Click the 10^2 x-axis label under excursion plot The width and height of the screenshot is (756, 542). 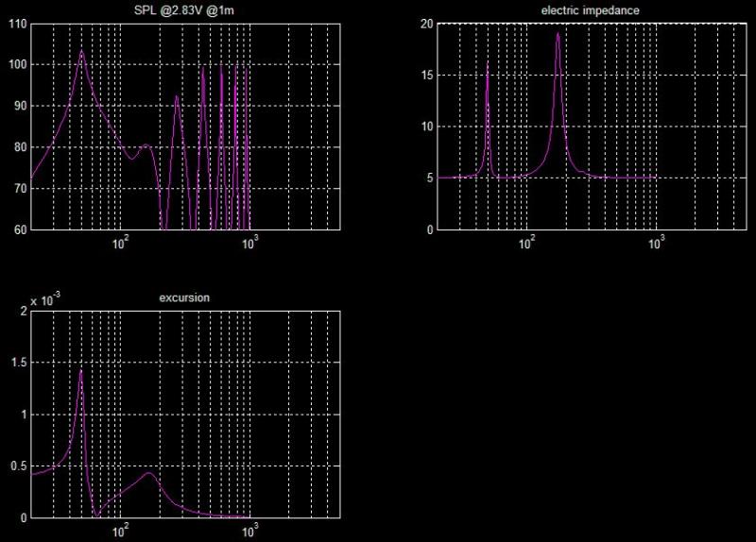point(121,532)
